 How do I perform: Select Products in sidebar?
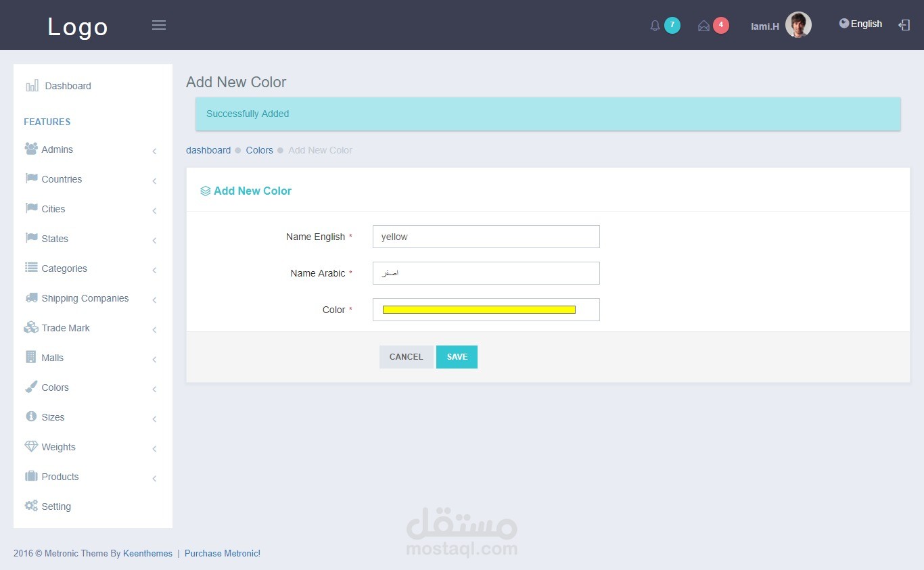tap(93, 477)
